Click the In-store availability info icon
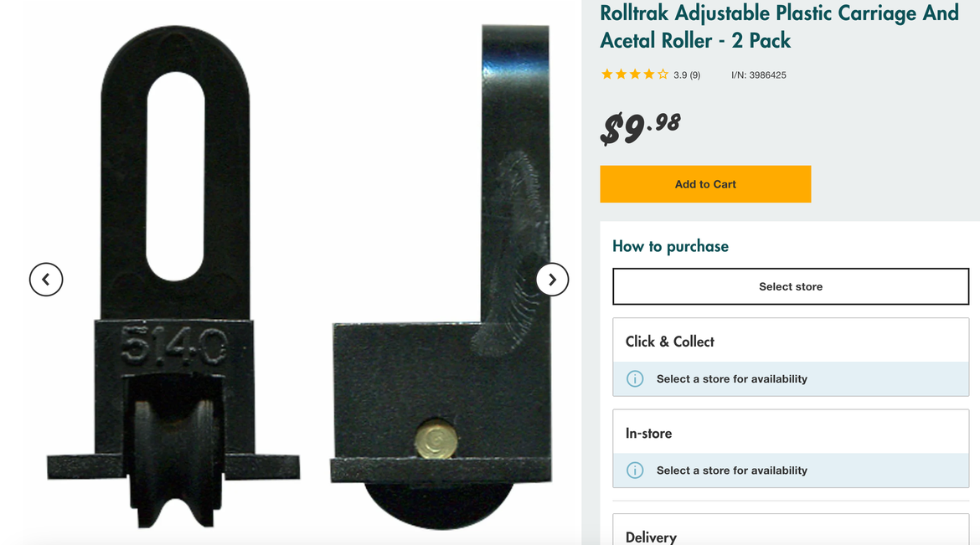980x545 pixels. tap(635, 470)
